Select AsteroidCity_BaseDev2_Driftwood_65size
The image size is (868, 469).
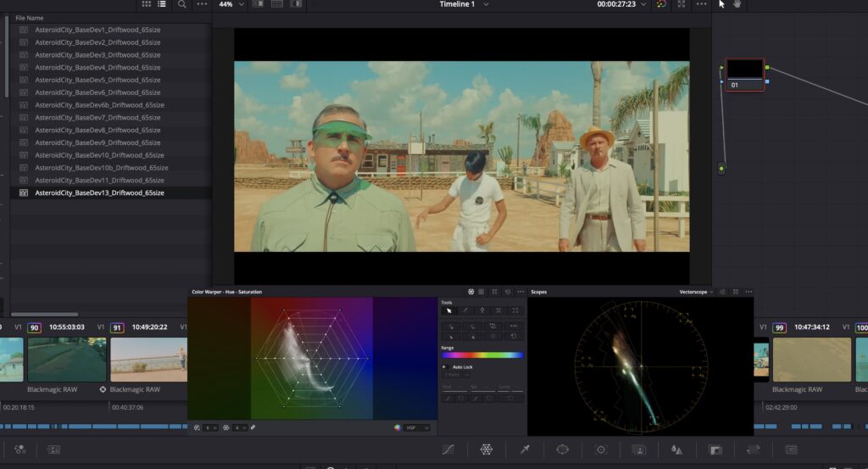[97, 42]
